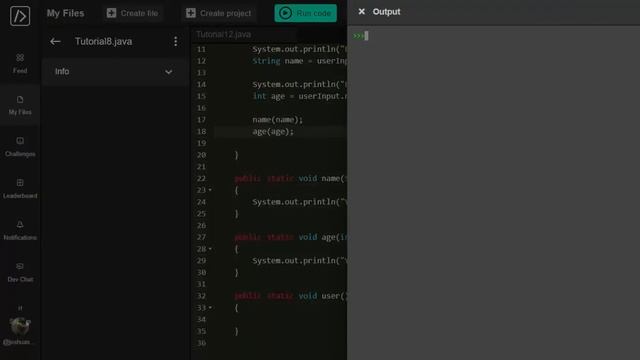This screenshot has width=640, height=360.
Task: Click the Output console prompt
Action: [x=361, y=36]
